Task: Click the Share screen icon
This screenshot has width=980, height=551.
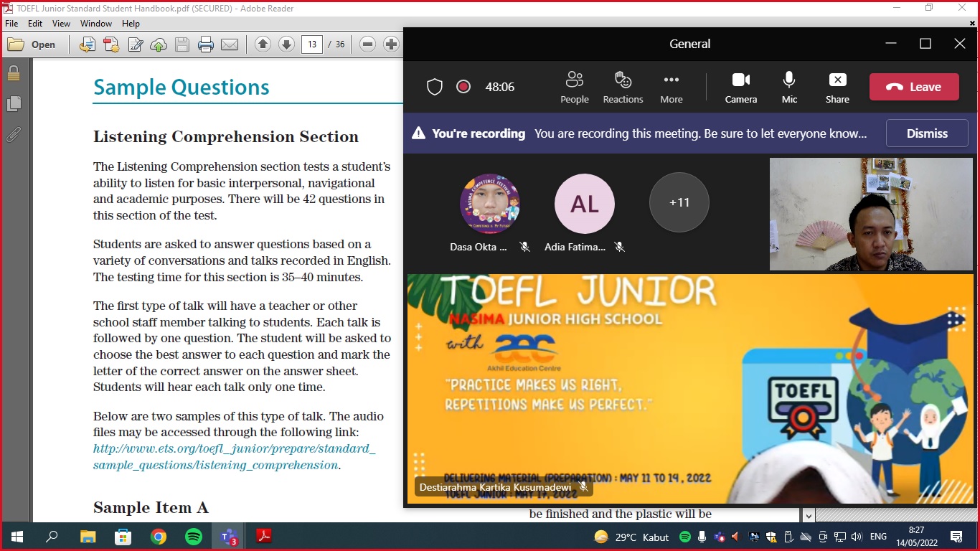Action: pyautogui.click(x=837, y=87)
